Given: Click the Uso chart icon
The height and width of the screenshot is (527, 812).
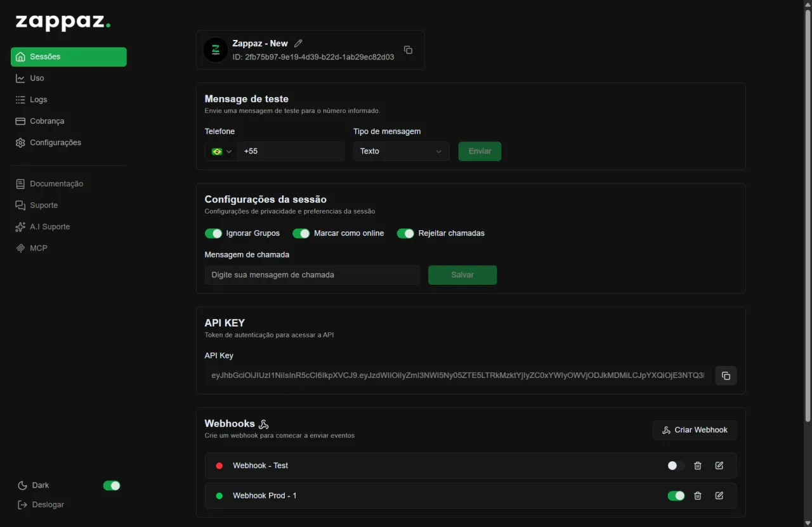Looking at the screenshot, I should pyautogui.click(x=21, y=78).
